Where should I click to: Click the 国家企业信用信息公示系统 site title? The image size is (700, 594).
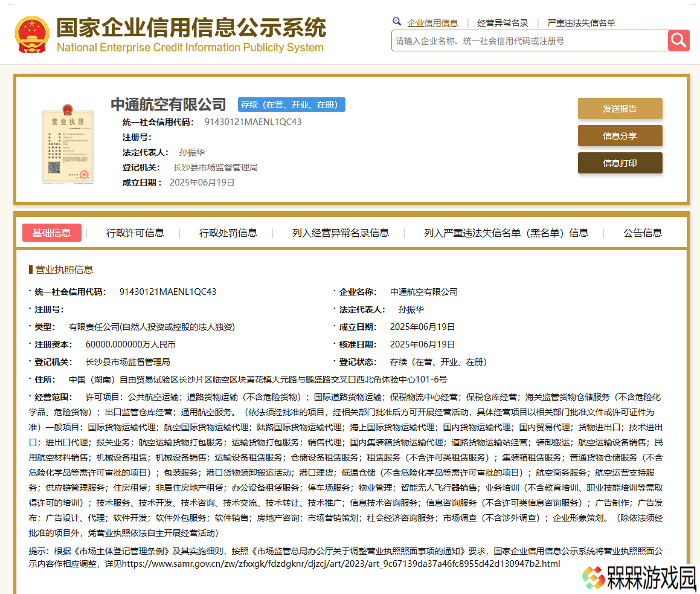pyautogui.click(x=191, y=28)
